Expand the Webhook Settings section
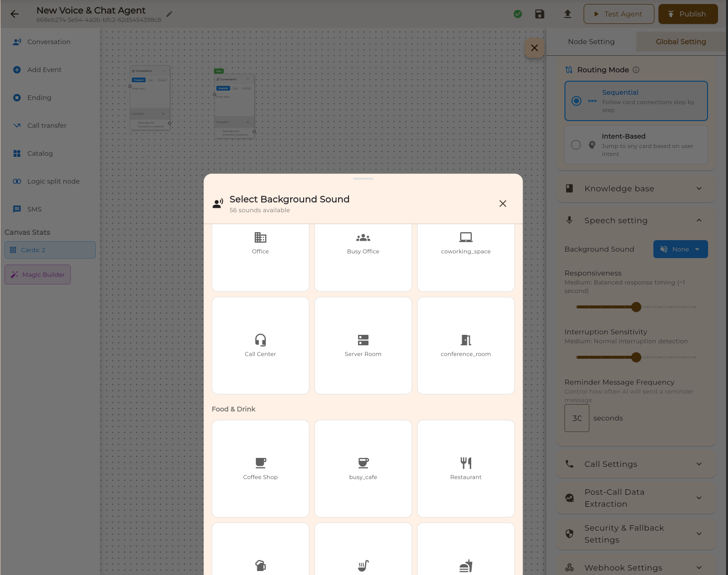The image size is (728, 575). click(x=636, y=568)
